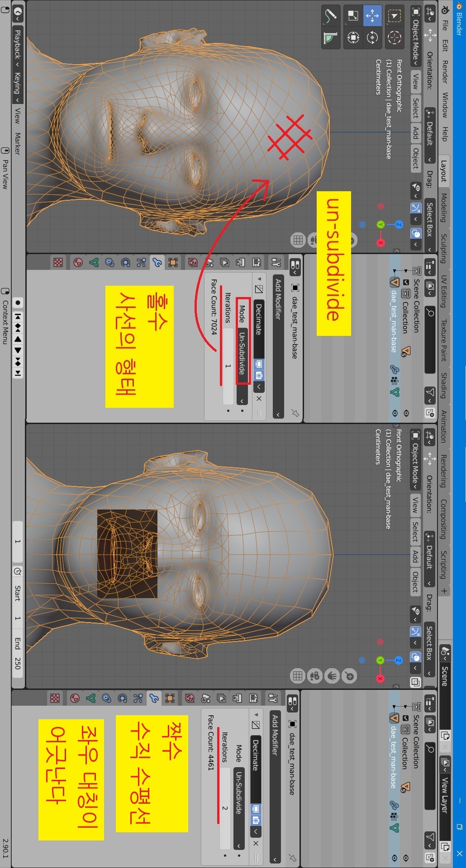Play the animation in reverse

[x=18, y=339]
